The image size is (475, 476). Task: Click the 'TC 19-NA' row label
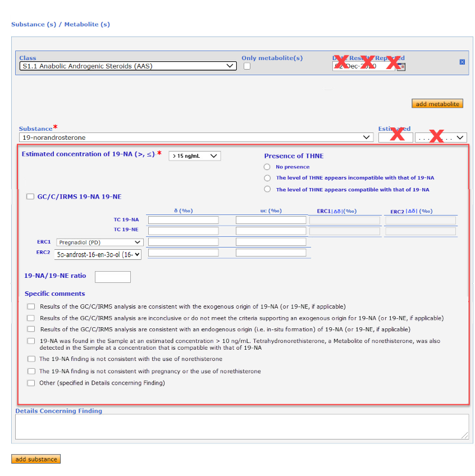click(x=126, y=219)
